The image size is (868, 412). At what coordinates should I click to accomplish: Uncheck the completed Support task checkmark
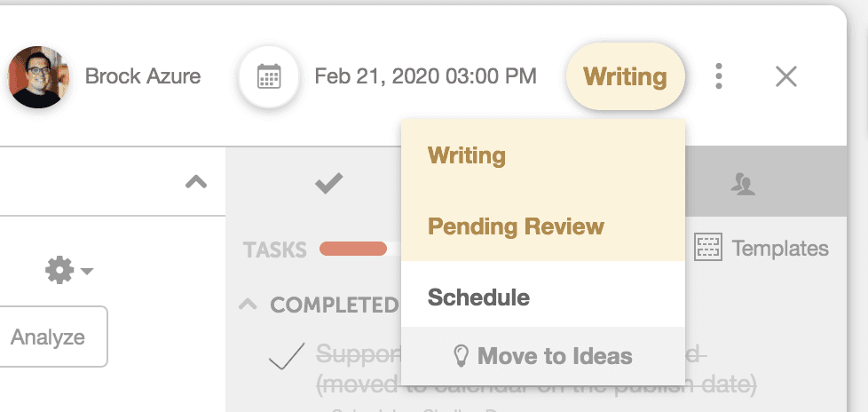click(x=287, y=357)
